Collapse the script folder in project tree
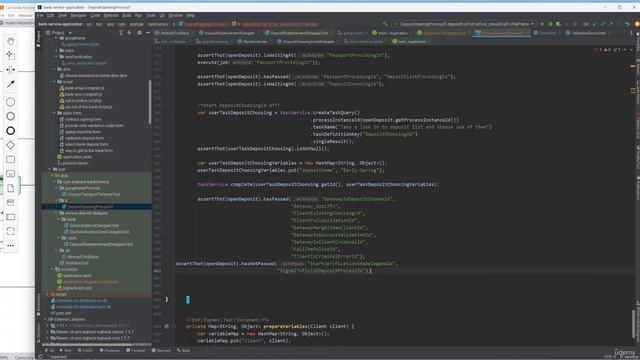640x360 pixels. coord(54,82)
